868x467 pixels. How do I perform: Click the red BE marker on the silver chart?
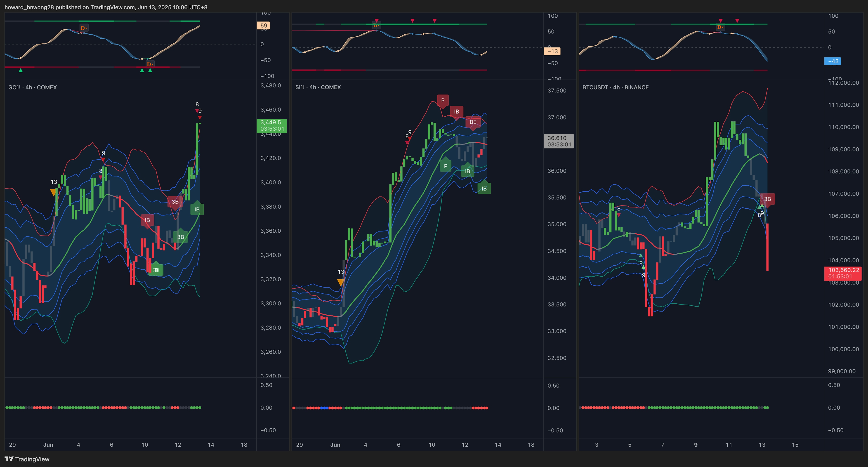tap(473, 122)
